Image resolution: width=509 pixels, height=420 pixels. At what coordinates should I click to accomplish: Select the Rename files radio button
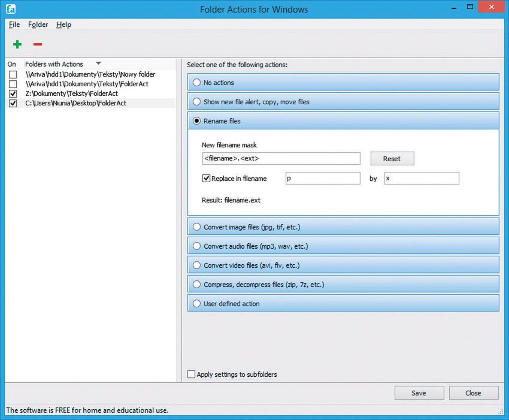(197, 121)
